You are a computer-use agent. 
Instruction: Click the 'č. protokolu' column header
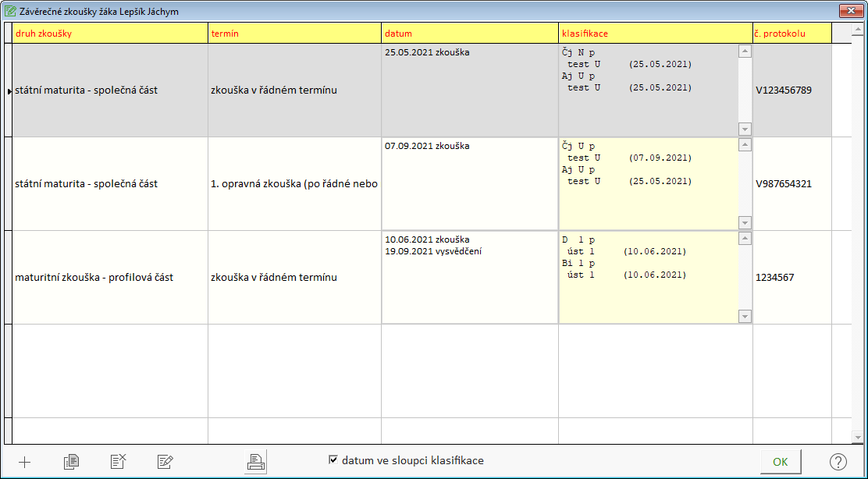(x=792, y=34)
